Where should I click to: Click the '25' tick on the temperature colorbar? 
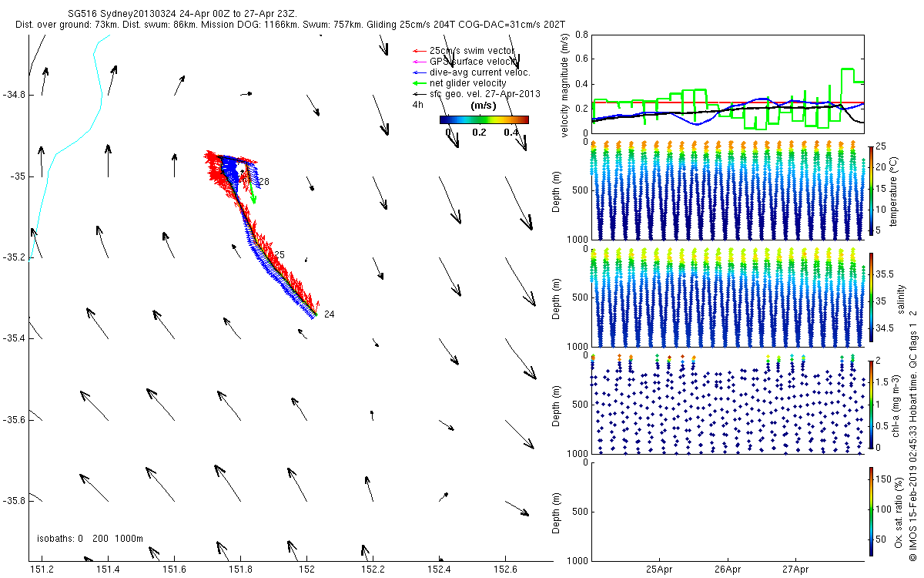click(x=881, y=147)
